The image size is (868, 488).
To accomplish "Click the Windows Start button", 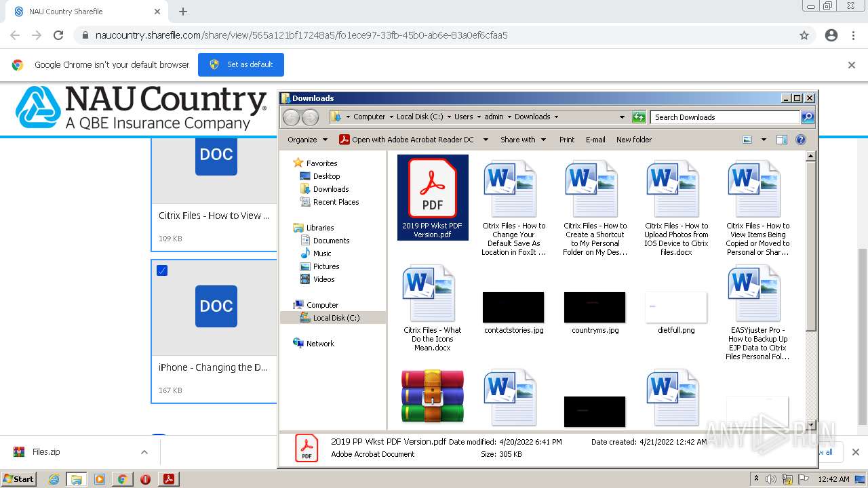I will click(19, 479).
